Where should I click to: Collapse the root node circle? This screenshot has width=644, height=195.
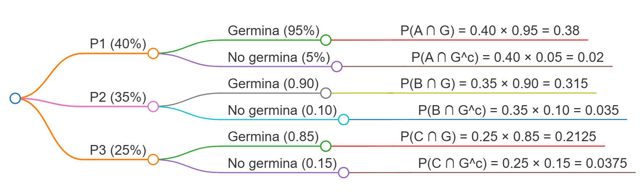pyautogui.click(x=15, y=98)
